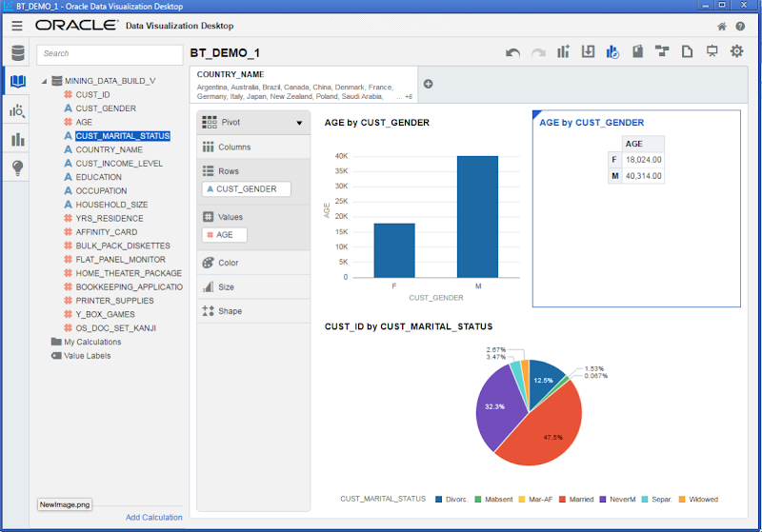Click the Refresh Data chart icon
762x532 pixels.
[612, 51]
